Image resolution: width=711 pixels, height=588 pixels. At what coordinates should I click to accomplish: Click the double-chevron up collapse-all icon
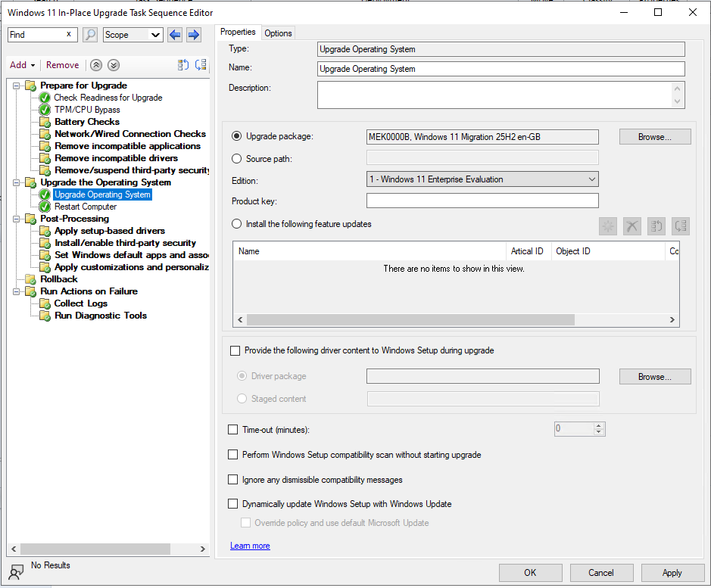[95, 65]
